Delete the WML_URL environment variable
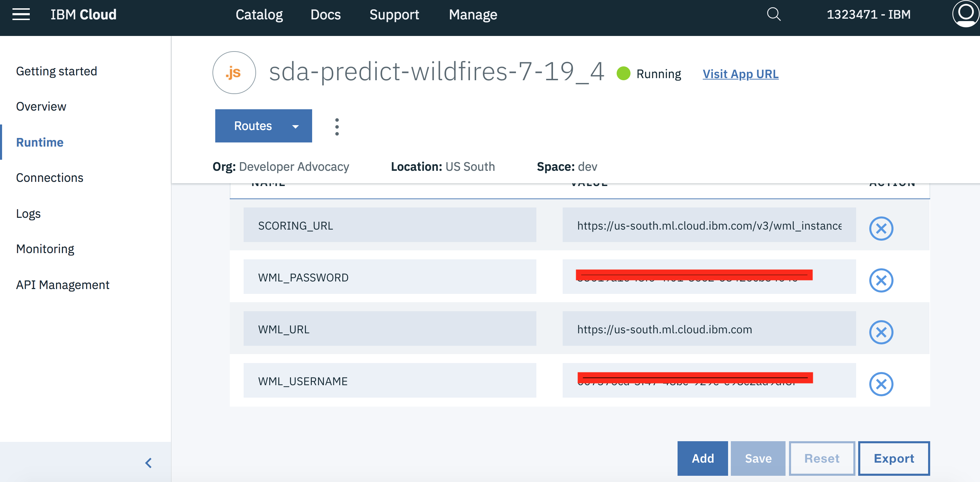980x482 pixels. pyautogui.click(x=881, y=332)
